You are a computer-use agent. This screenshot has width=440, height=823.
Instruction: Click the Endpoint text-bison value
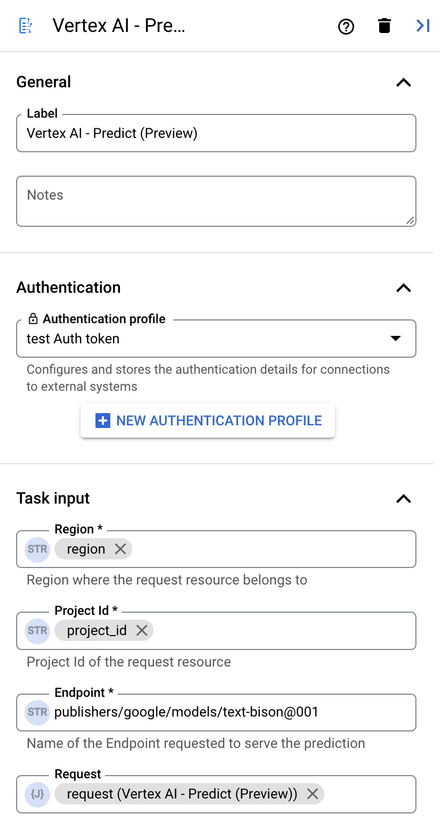(186, 712)
